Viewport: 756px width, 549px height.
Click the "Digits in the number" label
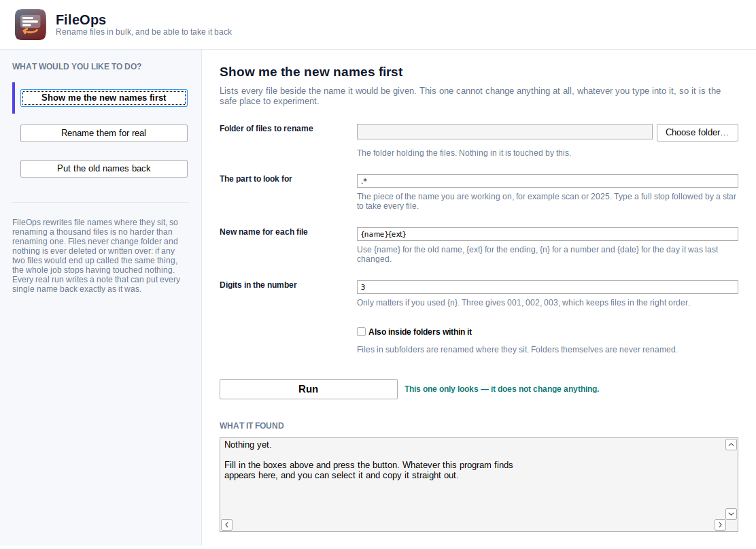tap(258, 285)
